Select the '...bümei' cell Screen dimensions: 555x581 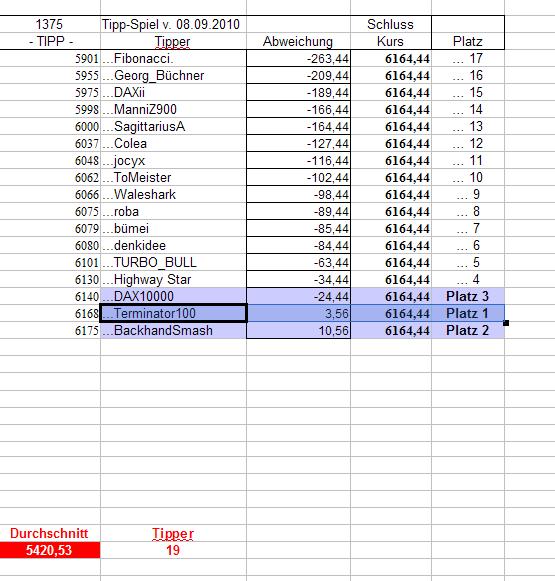[x=173, y=229]
